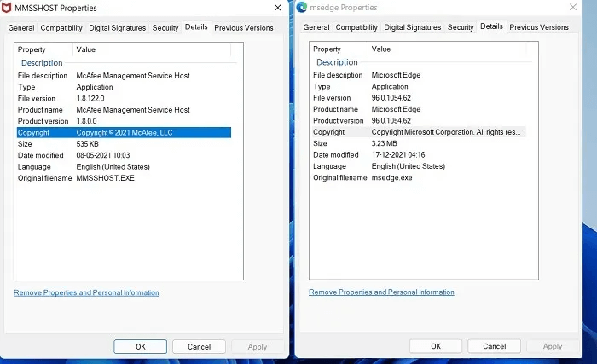
Task: Click Remove Properties link in MMSSHOST window
Action: (86, 292)
